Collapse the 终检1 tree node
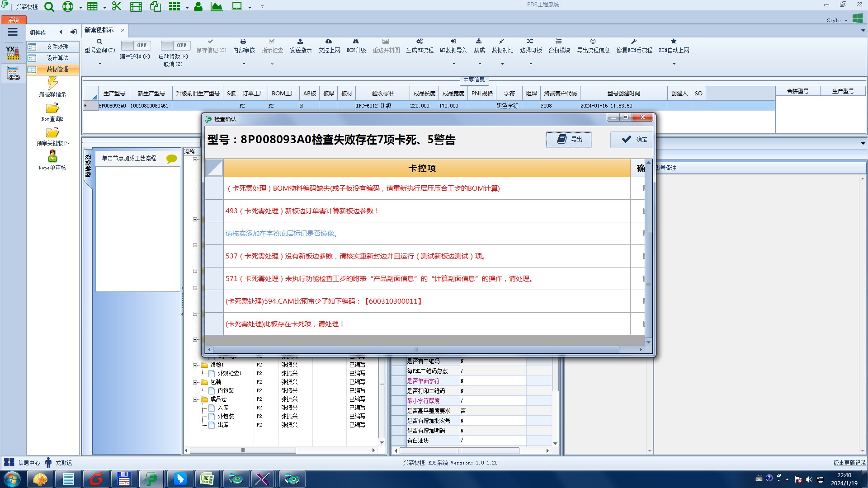This screenshot has width=868, height=488. point(195,365)
